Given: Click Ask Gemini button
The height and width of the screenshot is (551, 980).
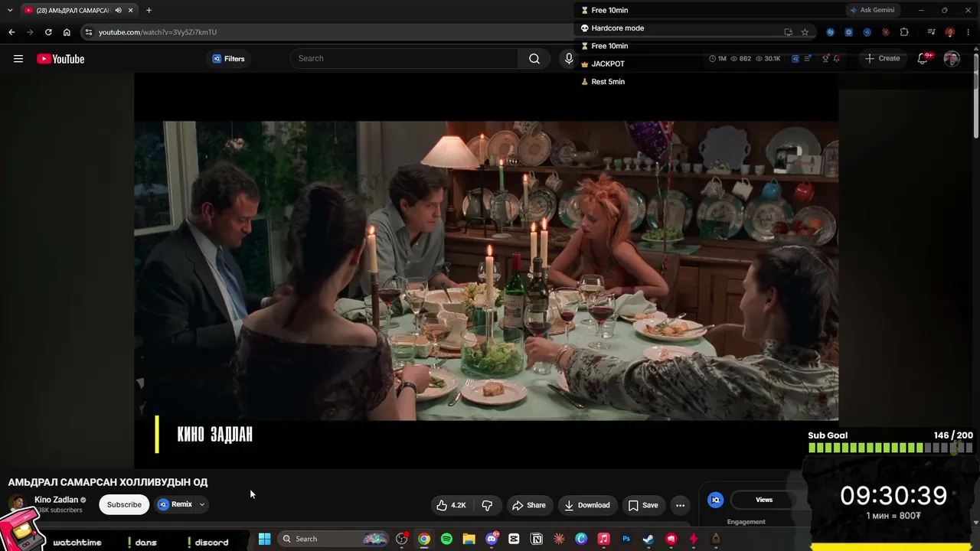Looking at the screenshot, I should pyautogui.click(x=872, y=10).
